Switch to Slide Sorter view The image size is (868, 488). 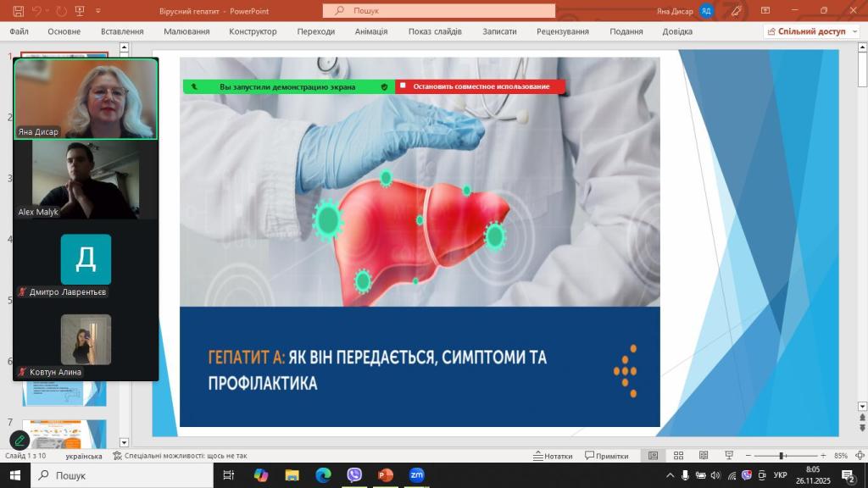click(678, 456)
